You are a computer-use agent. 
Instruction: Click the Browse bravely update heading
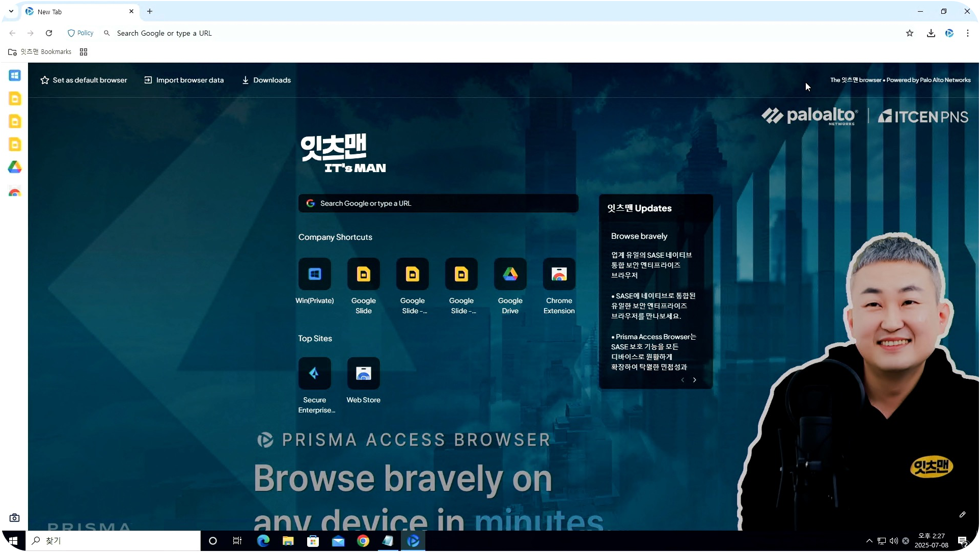[x=639, y=236]
